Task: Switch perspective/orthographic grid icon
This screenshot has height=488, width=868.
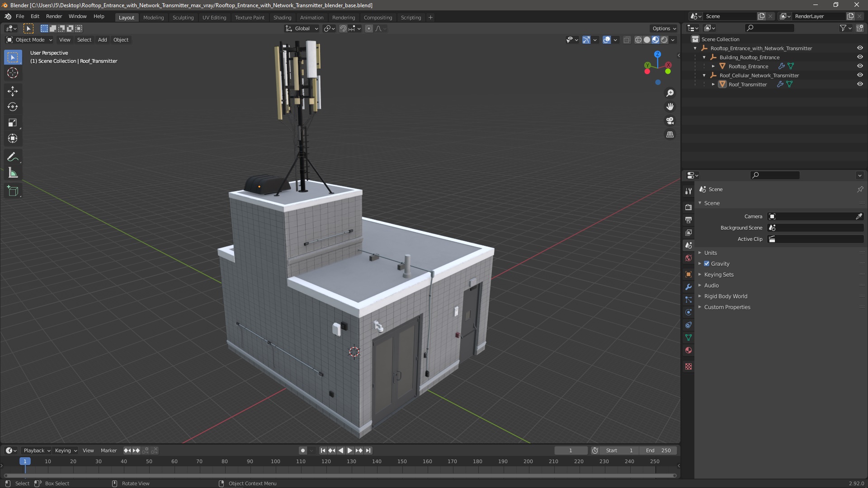Action: pyautogui.click(x=670, y=135)
